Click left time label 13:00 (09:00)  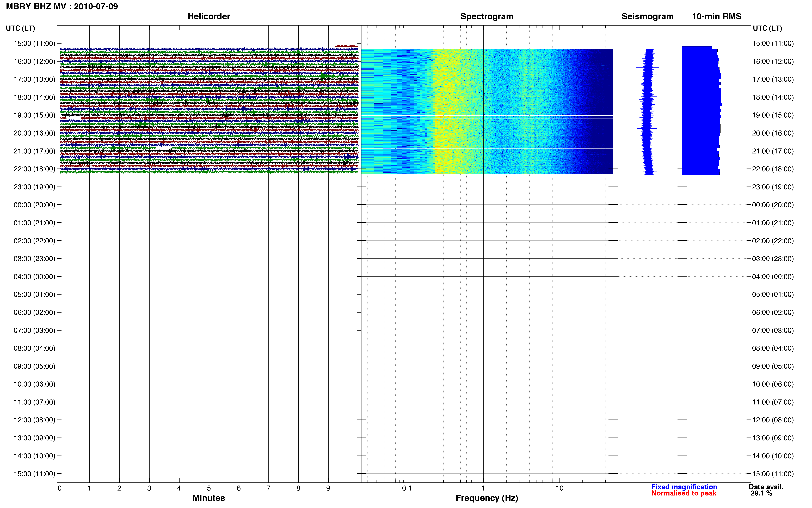coord(34,438)
